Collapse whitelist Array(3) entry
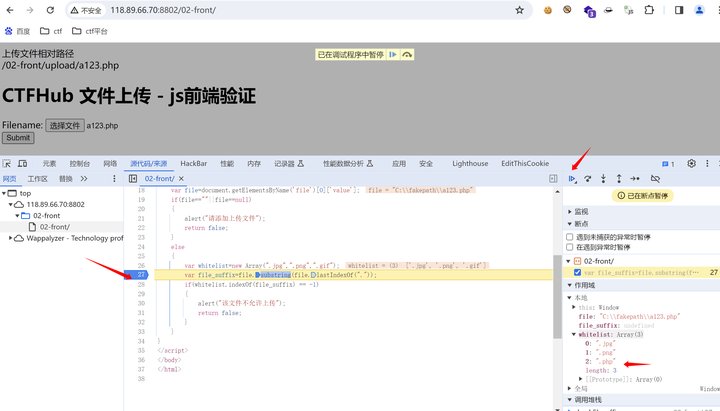 click(574, 334)
